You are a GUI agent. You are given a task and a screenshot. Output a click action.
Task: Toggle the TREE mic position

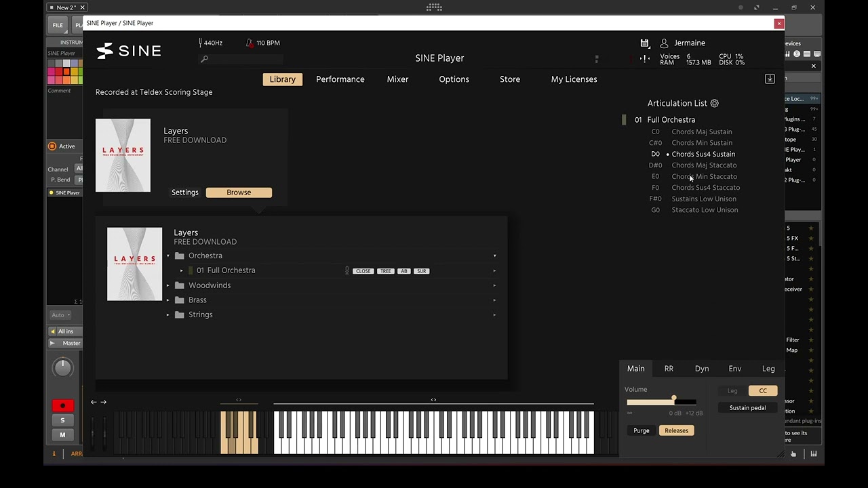pos(385,271)
